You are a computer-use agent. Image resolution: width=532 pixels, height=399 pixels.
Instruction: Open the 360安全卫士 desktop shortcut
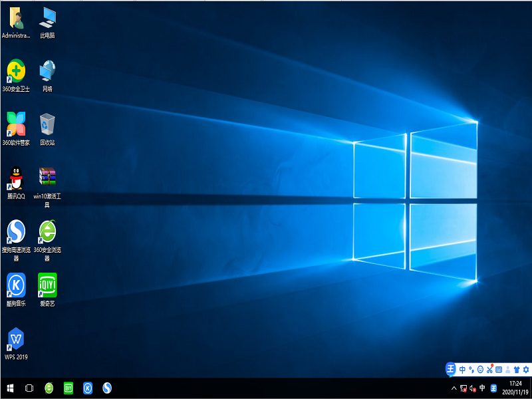pos(16,70)
